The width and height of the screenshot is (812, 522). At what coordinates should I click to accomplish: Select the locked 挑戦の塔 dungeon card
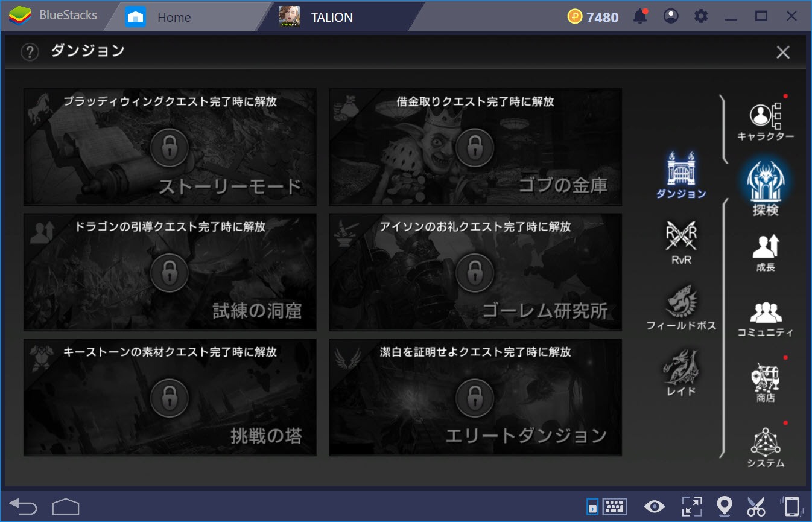[x=170, y=397]
